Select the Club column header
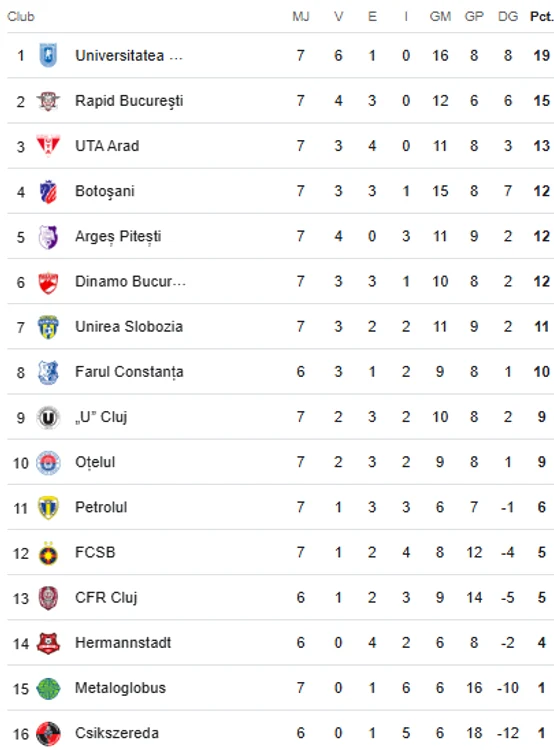 click(x=21, y=17)
